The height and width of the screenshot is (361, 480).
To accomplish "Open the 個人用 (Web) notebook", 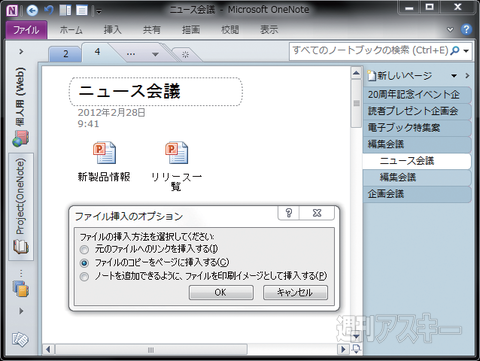I will (x=21, y=107).
